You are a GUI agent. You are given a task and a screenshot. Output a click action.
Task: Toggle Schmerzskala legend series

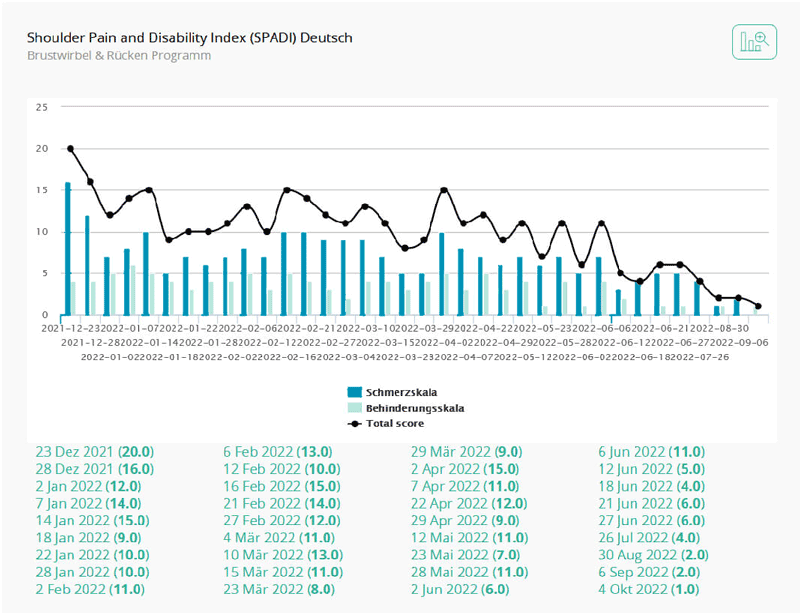coord(392,392)
